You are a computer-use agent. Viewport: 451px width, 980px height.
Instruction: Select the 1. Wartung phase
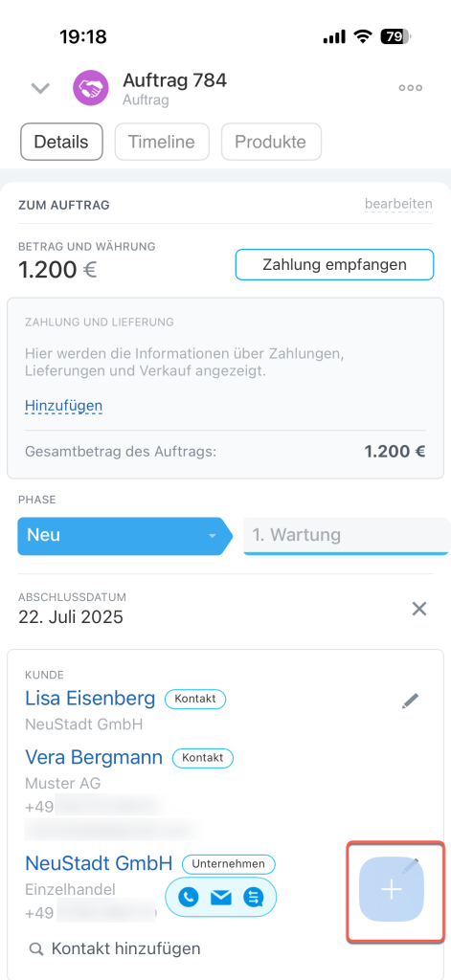[x=347, y=536]
